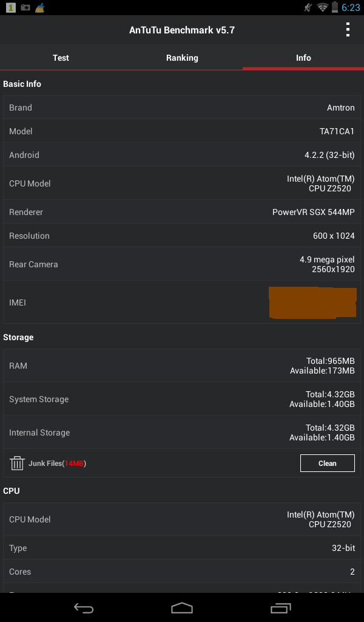364x622 pixels.
Task: Tap the broom cleaner notification icon
Action: (40, 8)
